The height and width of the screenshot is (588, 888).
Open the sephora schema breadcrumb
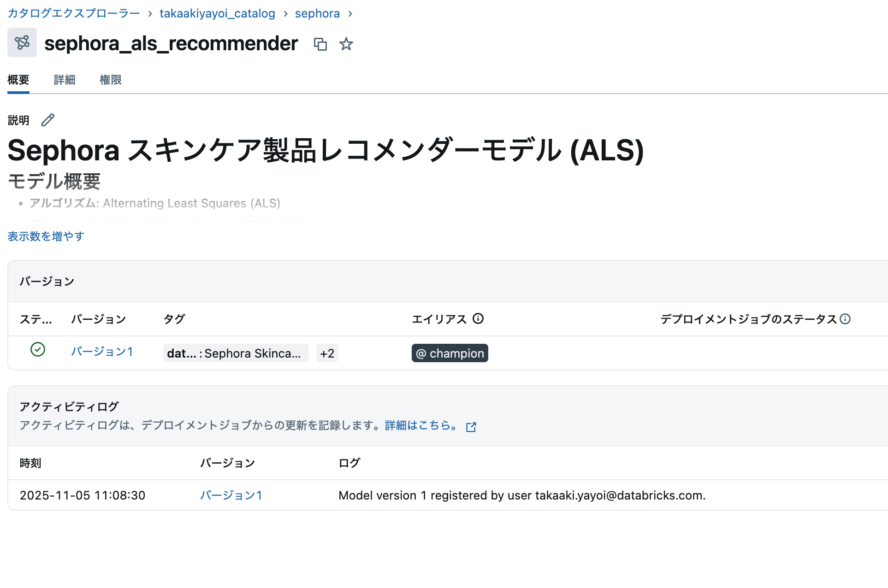[x=317, y=13]
